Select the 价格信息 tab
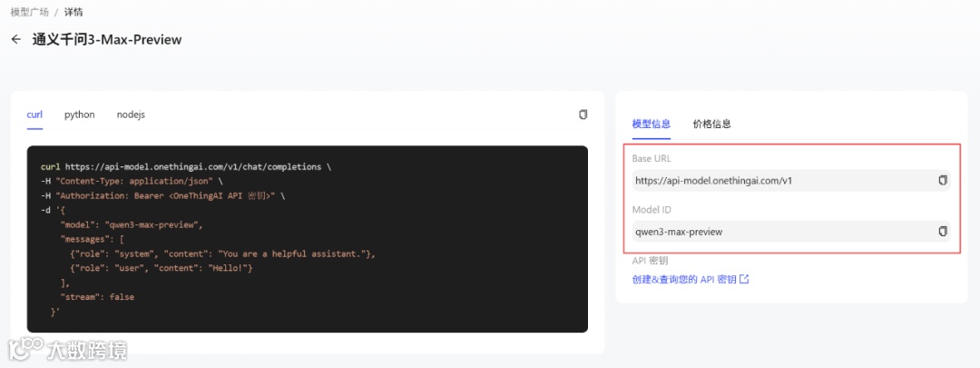980x368 pixels. pos(712,124)
